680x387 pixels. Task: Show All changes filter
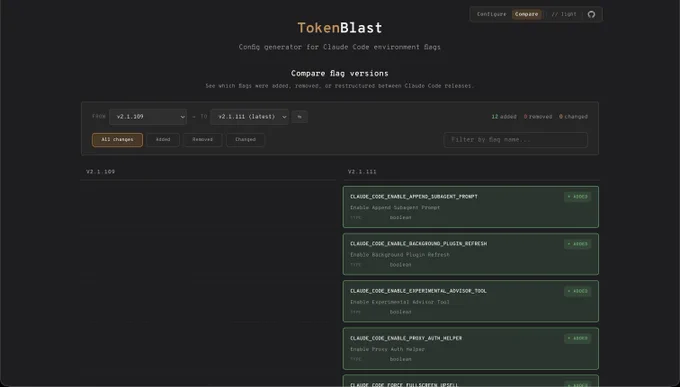tap(117, 140)
